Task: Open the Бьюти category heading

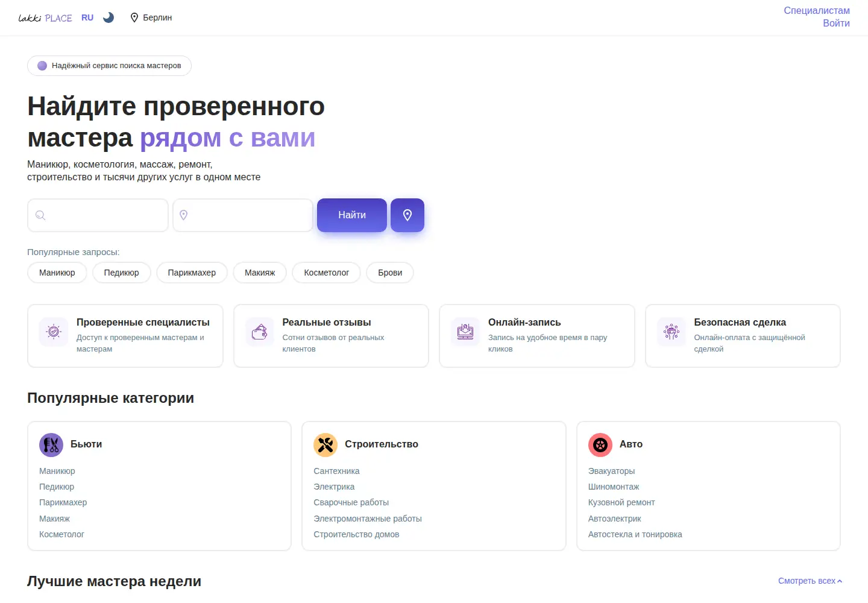Action: [86, 444]
